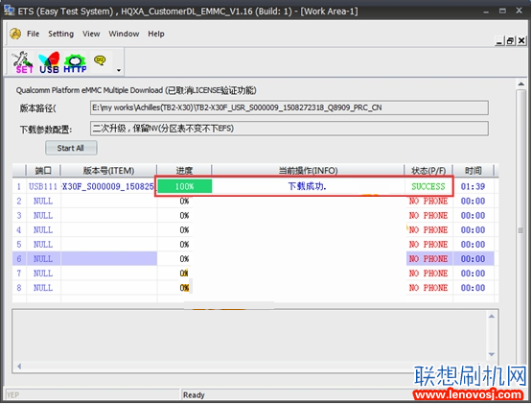Click the 01:39 time cell
This screenshot has width=532, height=405.
[473, 186]
